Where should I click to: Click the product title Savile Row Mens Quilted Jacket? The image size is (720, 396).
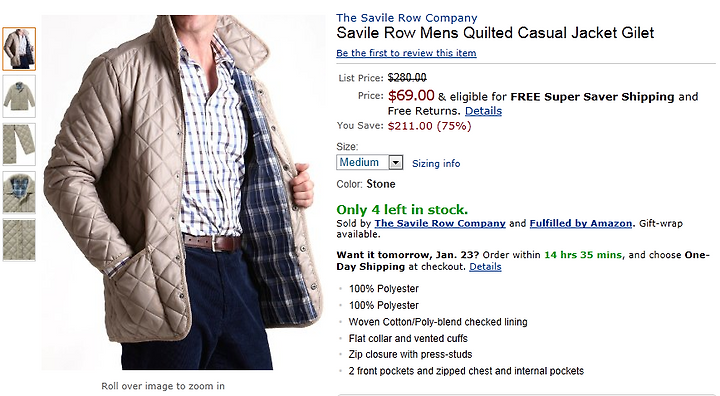tap(495, 33)
